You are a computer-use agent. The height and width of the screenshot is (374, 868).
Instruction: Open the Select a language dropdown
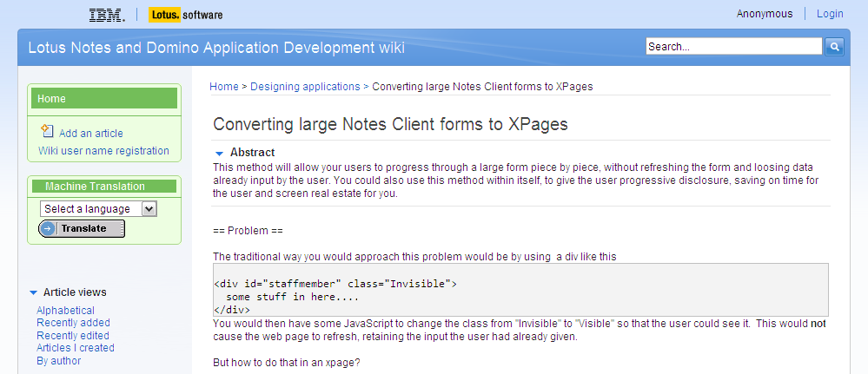pyautogui.click(x=98, y=208)
